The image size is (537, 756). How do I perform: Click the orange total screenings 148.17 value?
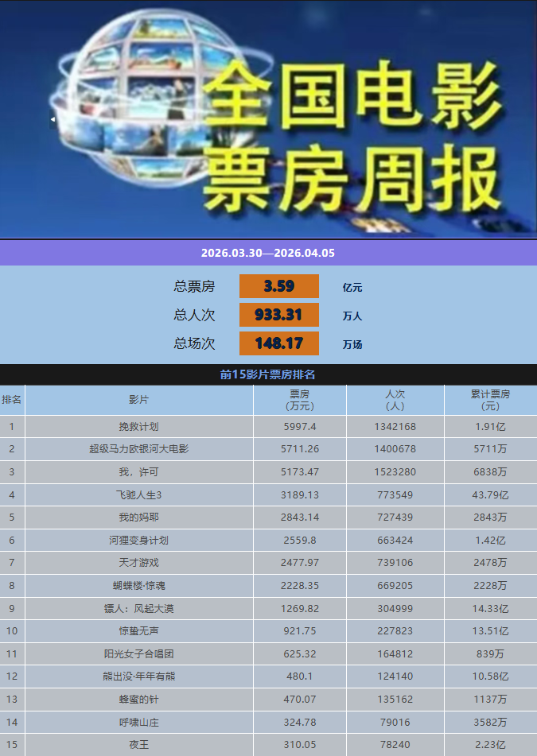tap(278, 343)
